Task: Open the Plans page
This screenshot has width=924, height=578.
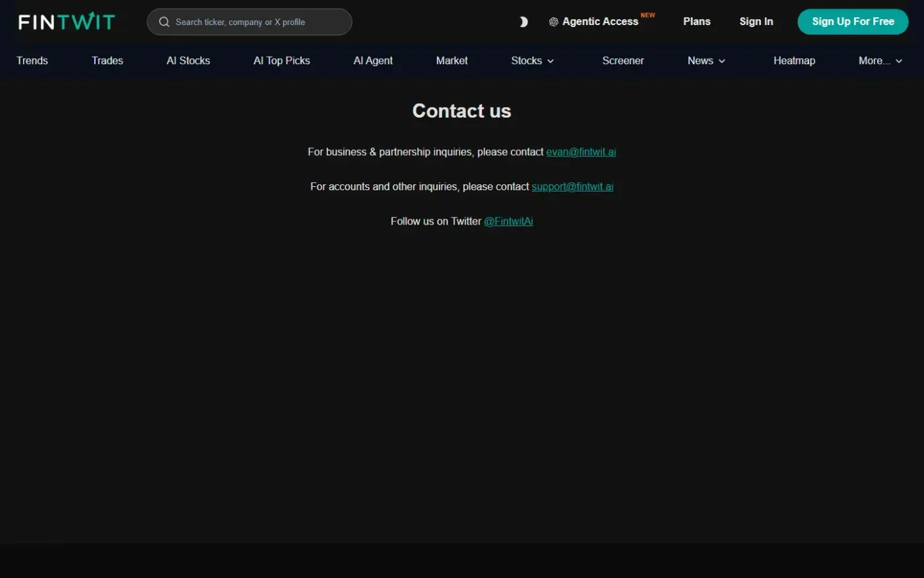Action: (x=697, y=21)
